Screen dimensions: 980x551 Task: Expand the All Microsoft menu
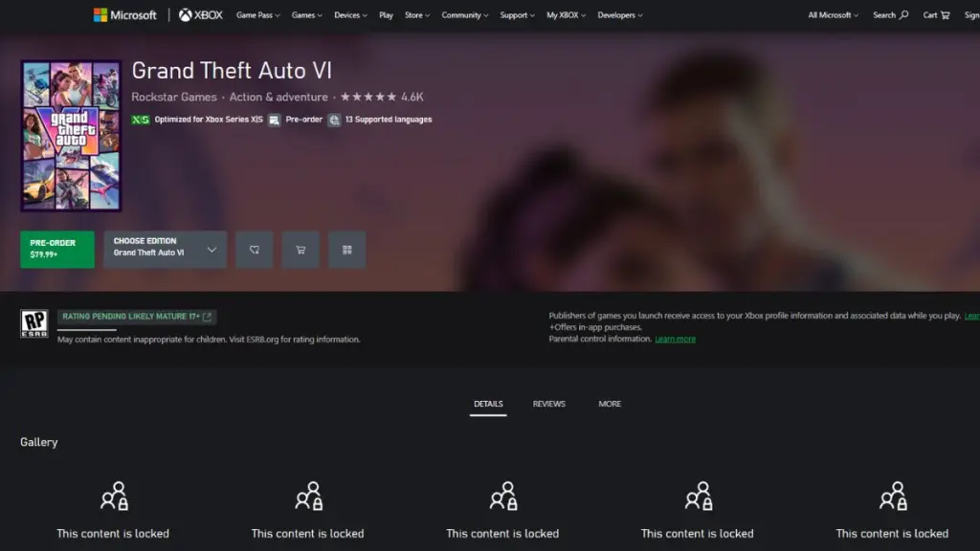pyautogui.click(x=834, y=15)
